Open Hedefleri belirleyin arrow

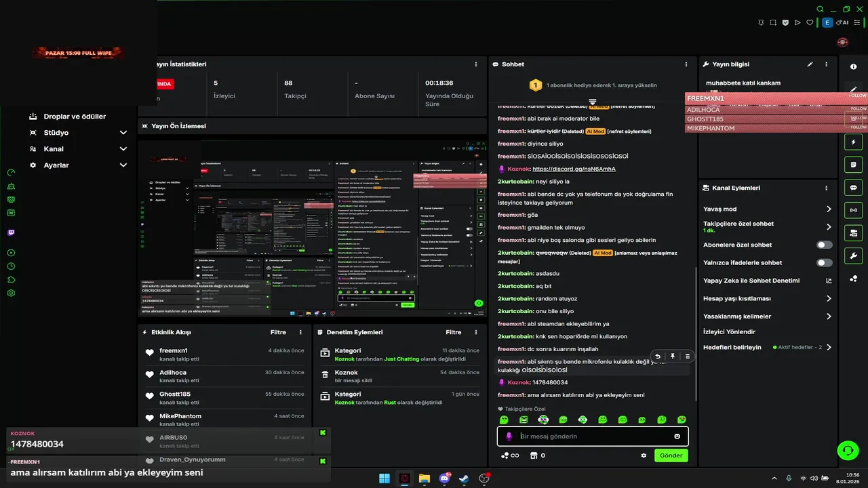click(x=829, y=347)
